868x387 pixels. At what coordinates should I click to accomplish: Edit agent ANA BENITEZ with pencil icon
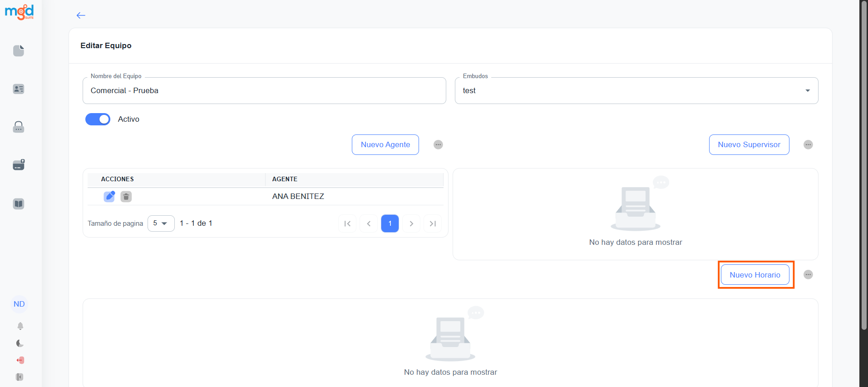pyautogui.click(x=109, y=196)
